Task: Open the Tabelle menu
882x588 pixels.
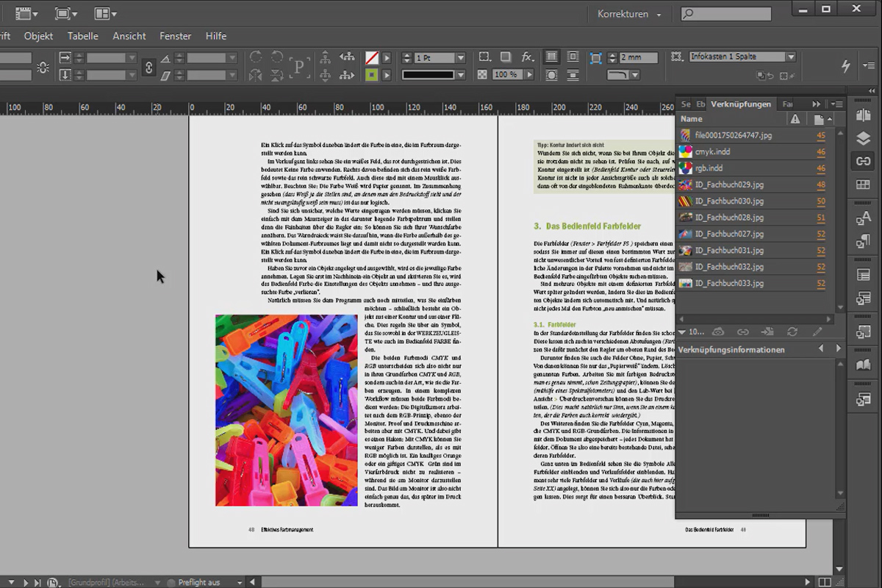Action: tap(83, 36)
